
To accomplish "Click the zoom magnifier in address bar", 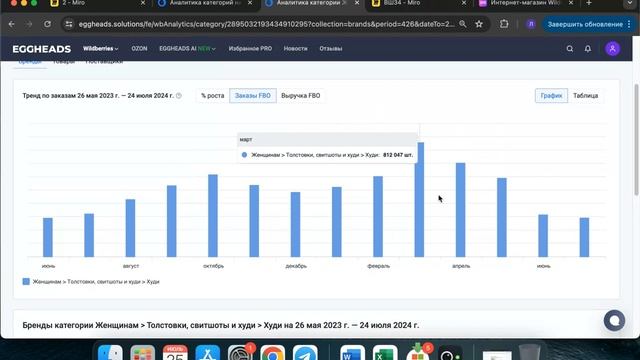I will [x=462, y=24].
